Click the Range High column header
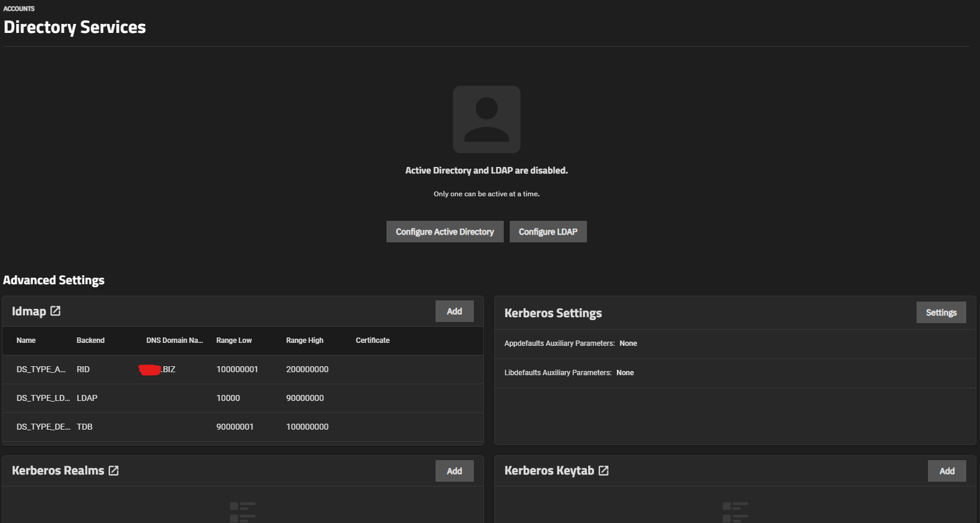980x523 pixels. tap(305, 340)
